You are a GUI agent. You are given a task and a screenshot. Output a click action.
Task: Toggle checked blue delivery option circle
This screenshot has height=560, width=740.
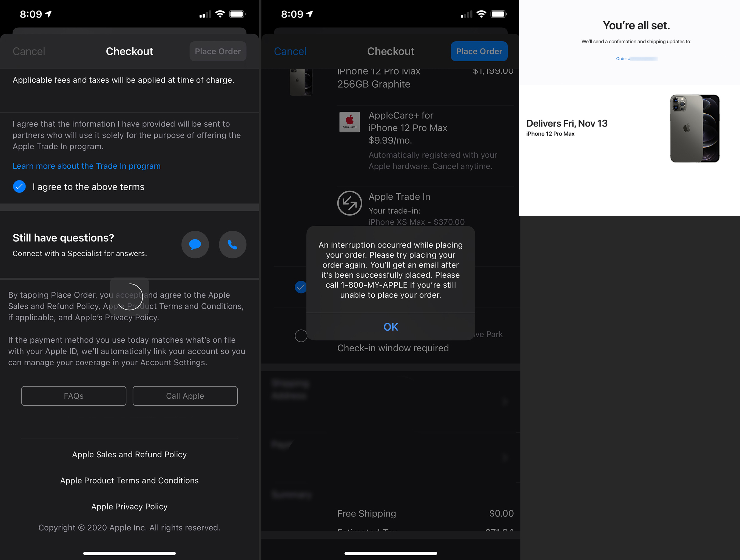click(x=301, y=287)
